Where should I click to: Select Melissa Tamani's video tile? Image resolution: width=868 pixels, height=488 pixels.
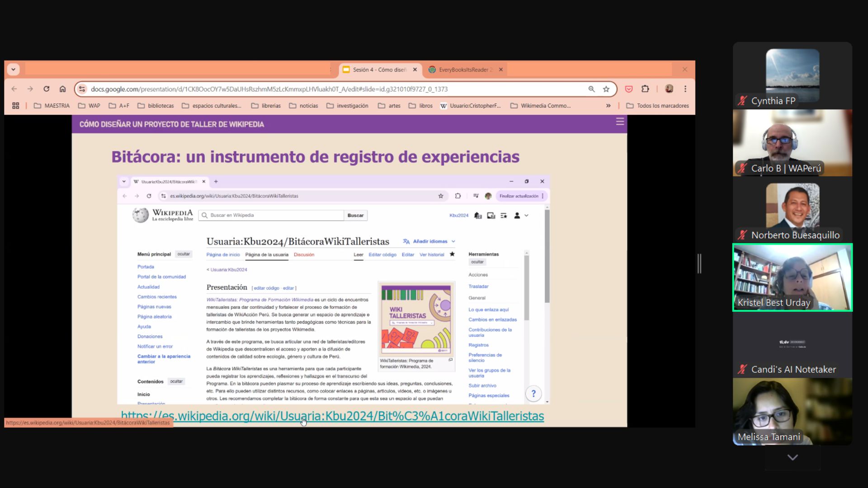tap(793, 412)
